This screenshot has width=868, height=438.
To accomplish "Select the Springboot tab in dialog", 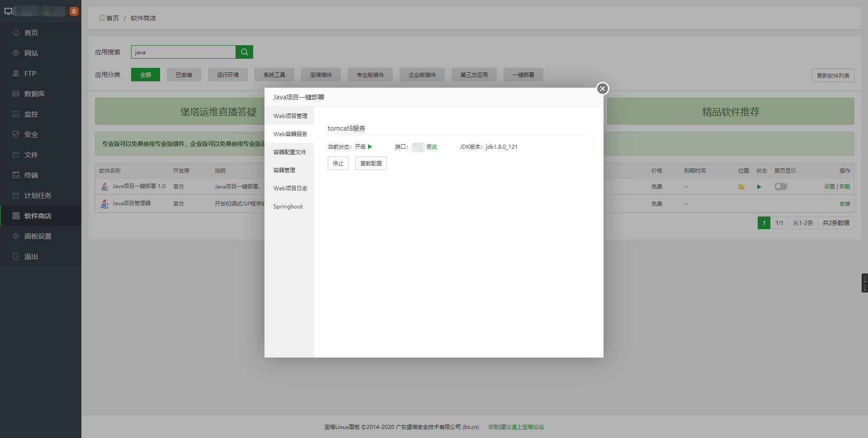I will coord(289,206).
